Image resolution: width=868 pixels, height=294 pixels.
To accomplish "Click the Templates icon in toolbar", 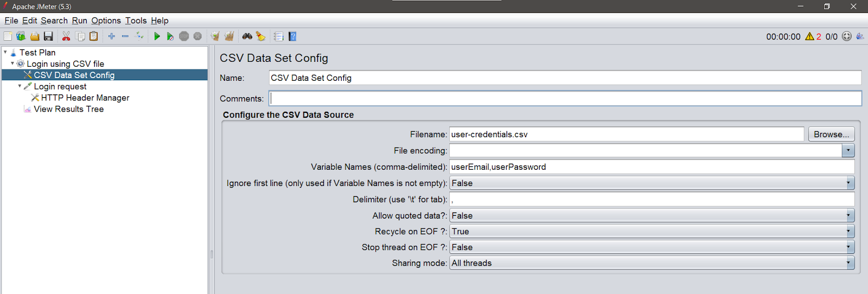I will point(21,36).
